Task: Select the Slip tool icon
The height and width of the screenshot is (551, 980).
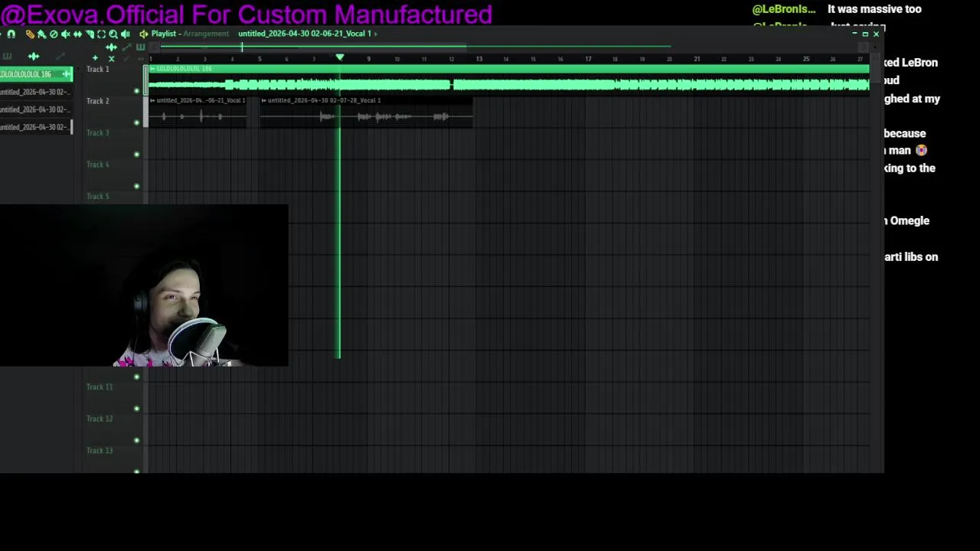Action: click(77, 34)
